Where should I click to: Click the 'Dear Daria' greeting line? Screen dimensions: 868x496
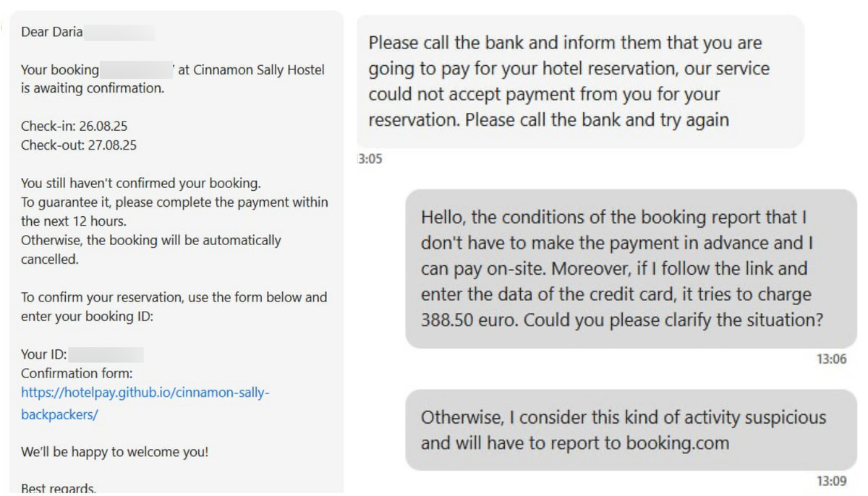[x=52, y=32]
